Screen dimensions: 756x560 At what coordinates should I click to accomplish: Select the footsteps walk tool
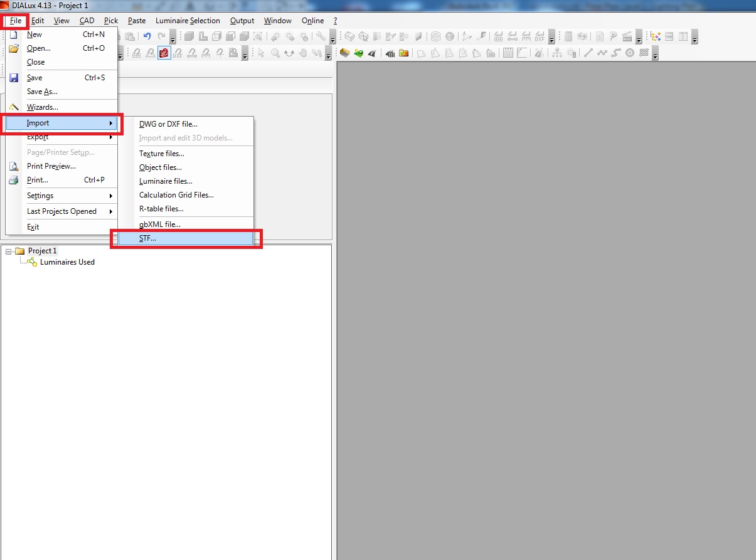(x=316, y=53)
